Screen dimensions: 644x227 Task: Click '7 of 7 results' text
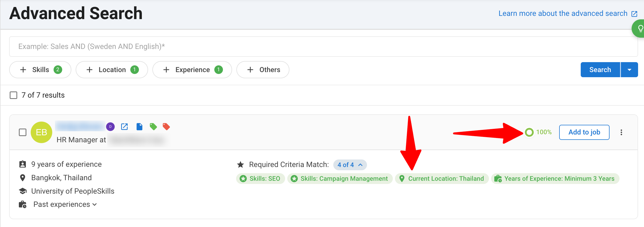pos(43,95)
